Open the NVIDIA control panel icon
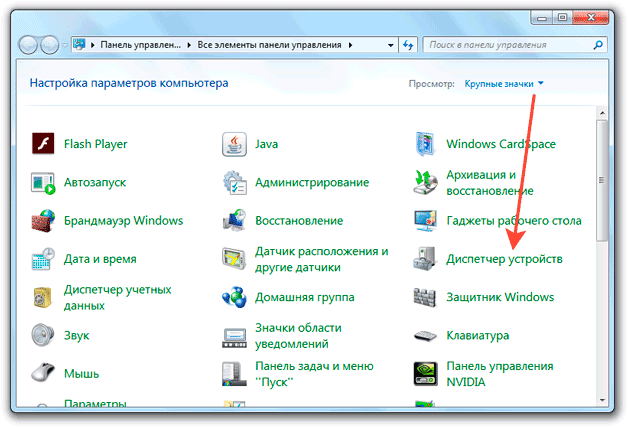 (425, 374)
